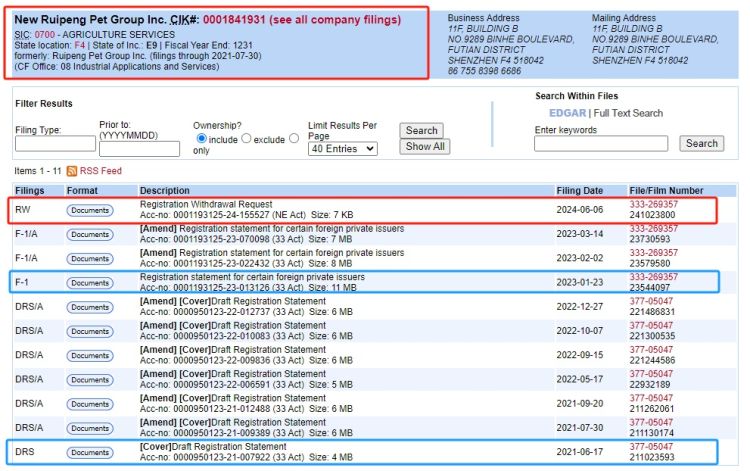The width and height of the screenshot is (750, 471).
Task: Open file number 377-05047 in 2021-09-20 row
Action: pyautogui.click(x=651, y=398)
